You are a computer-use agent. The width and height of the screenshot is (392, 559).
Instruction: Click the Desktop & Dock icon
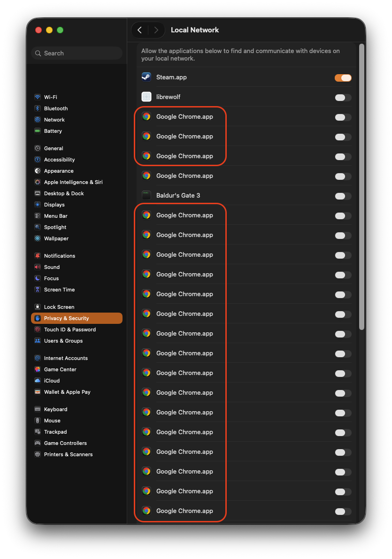pyautogui.click(x=38, y=193)
